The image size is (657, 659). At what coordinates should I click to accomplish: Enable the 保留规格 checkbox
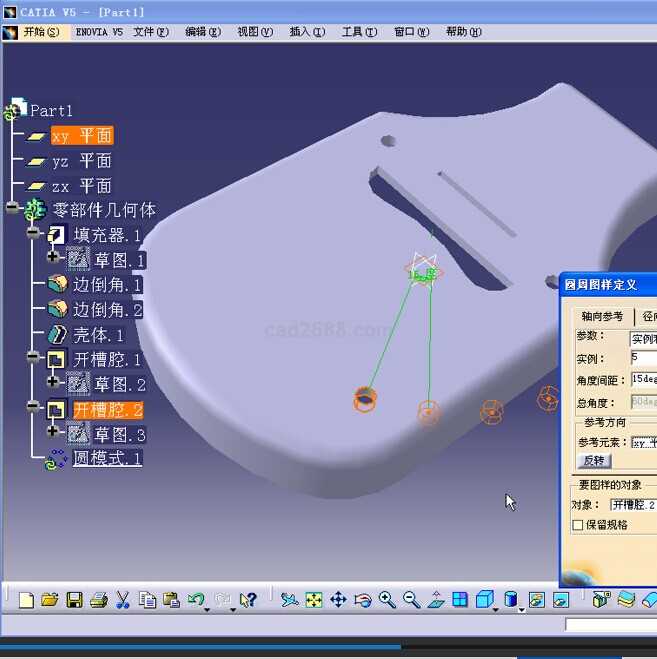[x=577, y=524]
